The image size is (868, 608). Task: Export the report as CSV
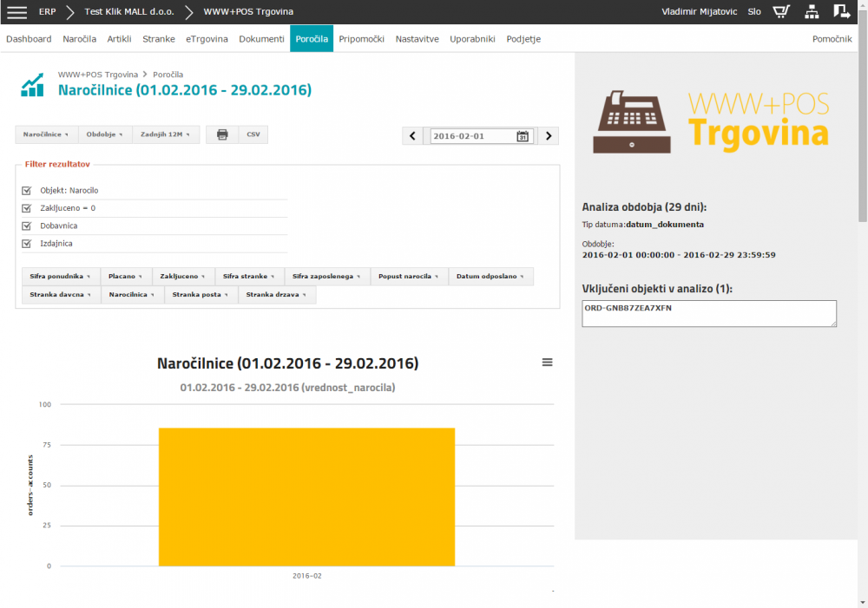tap(253, 134)
